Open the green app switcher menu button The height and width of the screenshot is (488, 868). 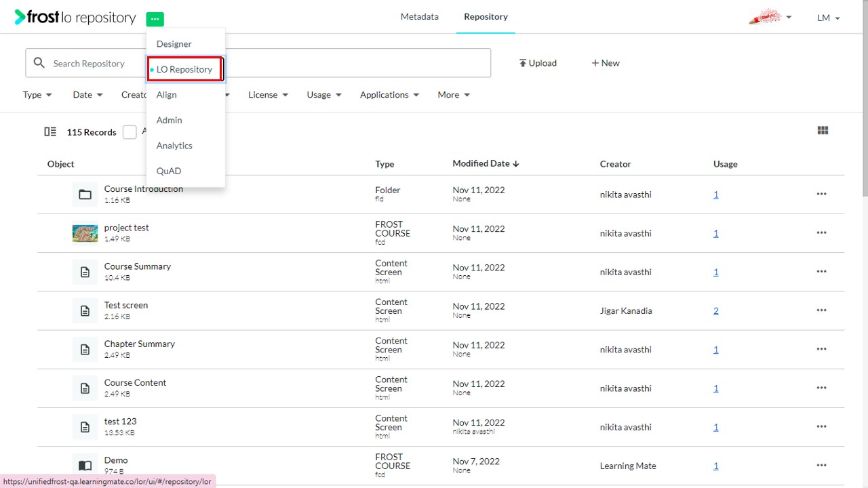[x=155, y=19]
